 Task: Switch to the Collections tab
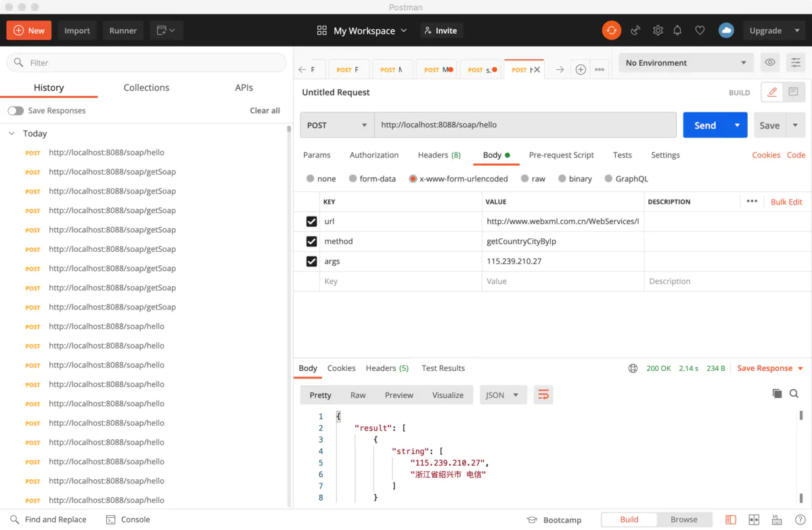[x=146, y=88]
